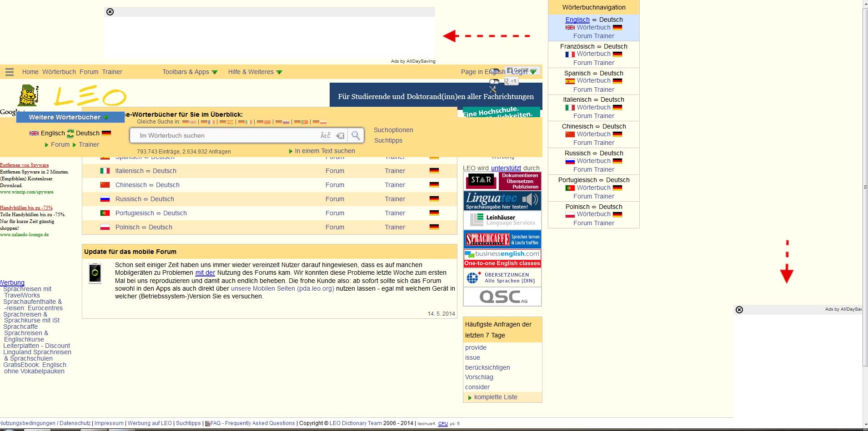Image resolution: width=868 pixels, height=431 pixels.
Task: Click frequent query 'berücksichtigen'
Action: [x=487, y=367]
